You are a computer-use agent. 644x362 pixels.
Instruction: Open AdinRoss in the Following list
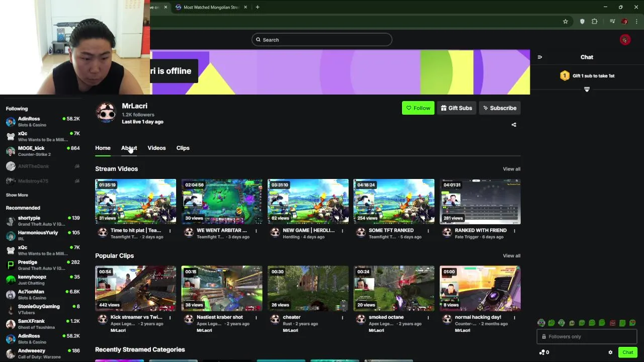click(43, 122)
